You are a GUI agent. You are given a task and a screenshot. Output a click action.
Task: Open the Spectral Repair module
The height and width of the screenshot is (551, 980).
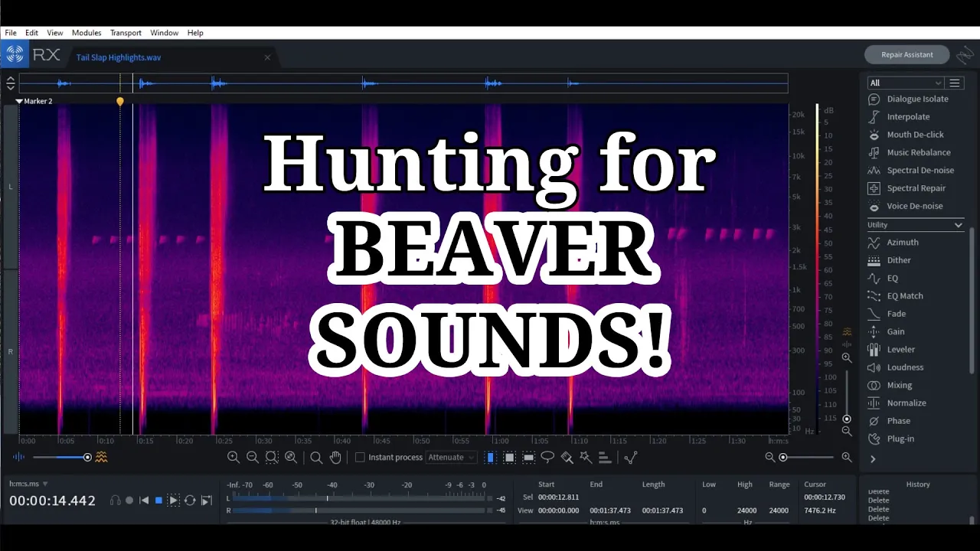click(x=908, y=188)
